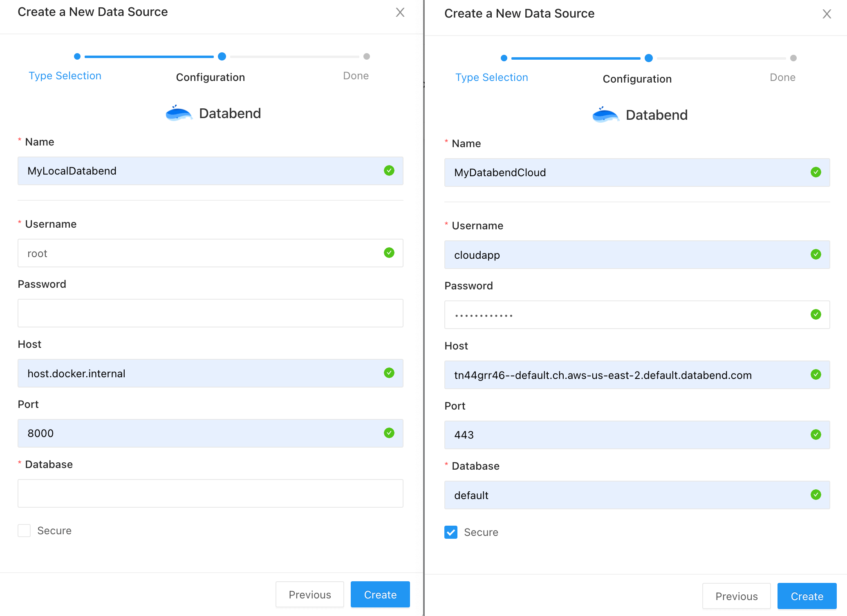Screen dimensions: 847x616
Task: Click the empty Password field in left dialog
Action: [x=211, y=313]
